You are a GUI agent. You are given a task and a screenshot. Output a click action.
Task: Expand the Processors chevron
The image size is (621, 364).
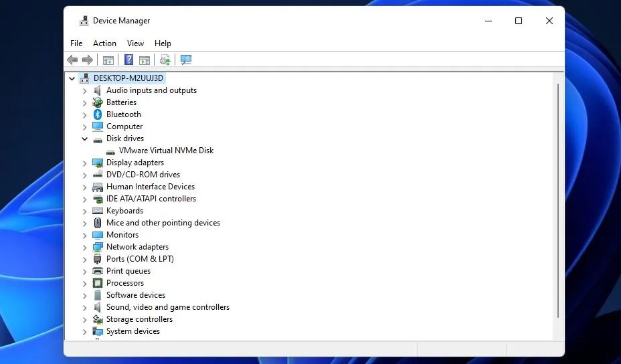click(84, 284)
